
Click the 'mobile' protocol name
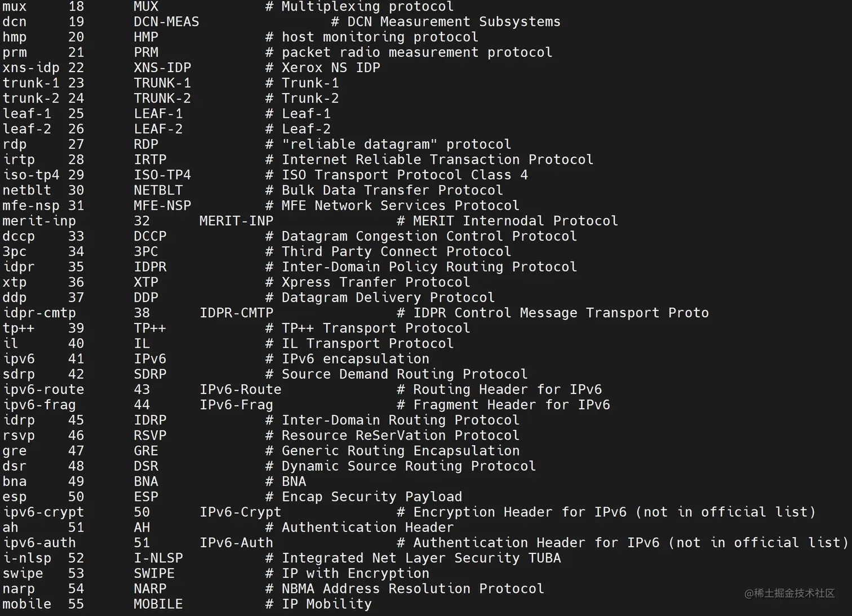pyautogui.click(x=26, y=604)
